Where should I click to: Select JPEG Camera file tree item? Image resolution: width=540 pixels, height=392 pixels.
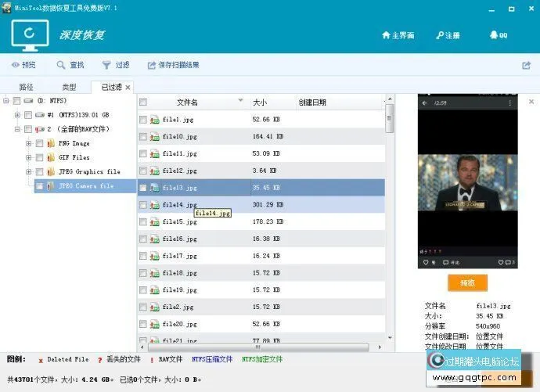(x=86, y=186)
